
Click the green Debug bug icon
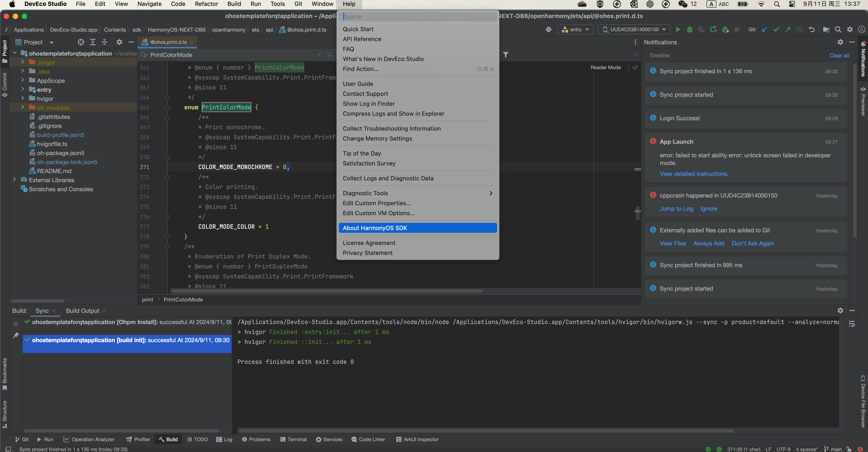coord(690,30)
